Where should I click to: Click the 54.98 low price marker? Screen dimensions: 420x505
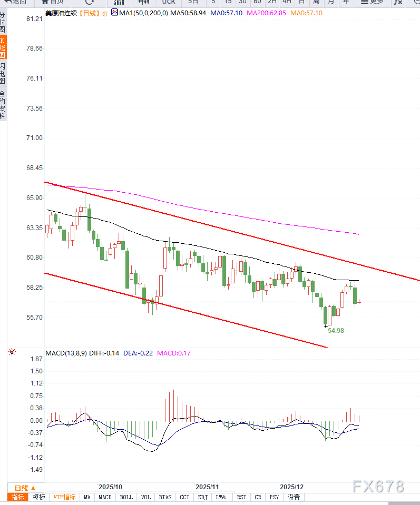[x=336, y=331]
